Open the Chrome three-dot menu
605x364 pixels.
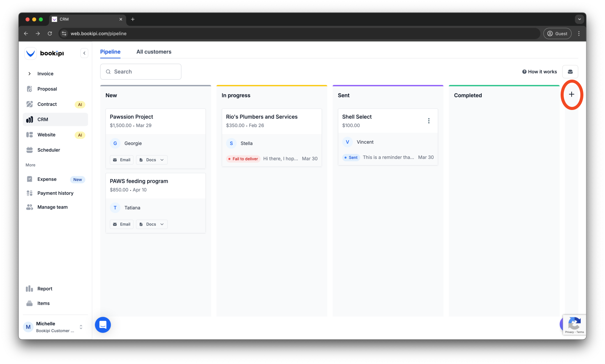coord(579,33)
